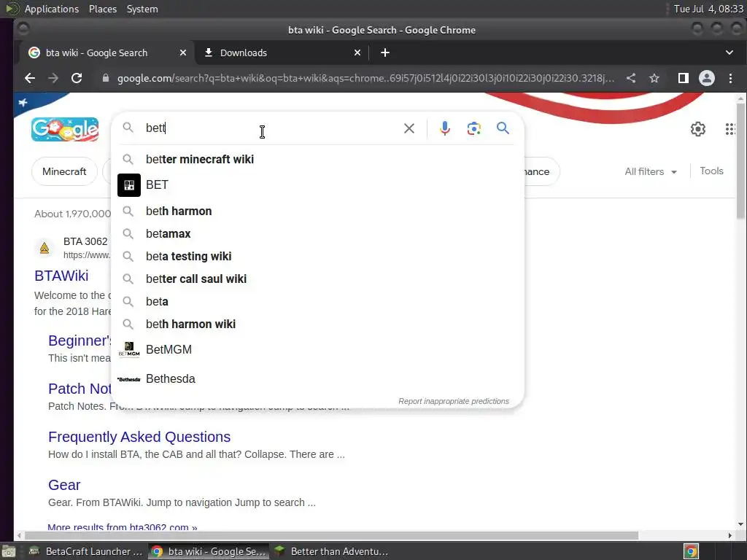Click the address bar URL

pyautogui.click(x=365, y=78)
